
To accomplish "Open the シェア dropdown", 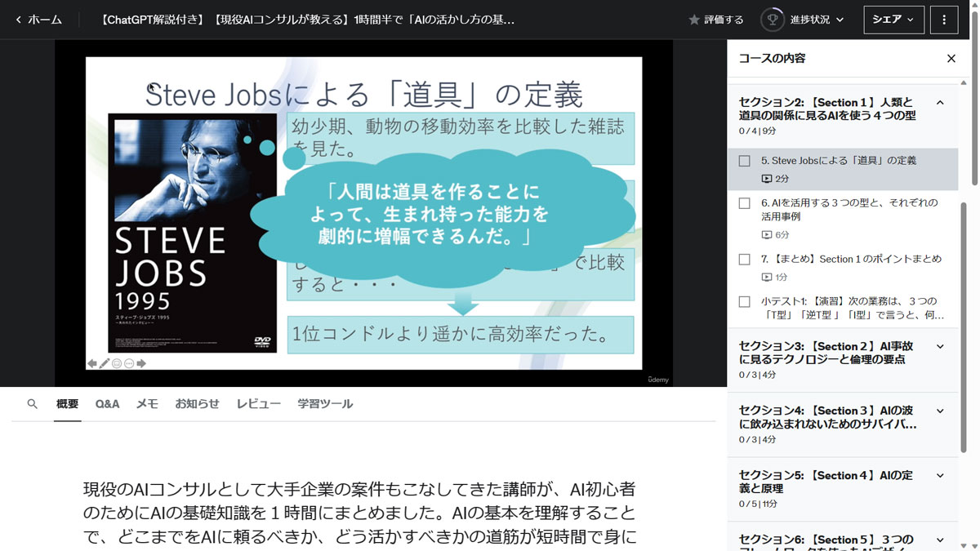I will (893, 19).
